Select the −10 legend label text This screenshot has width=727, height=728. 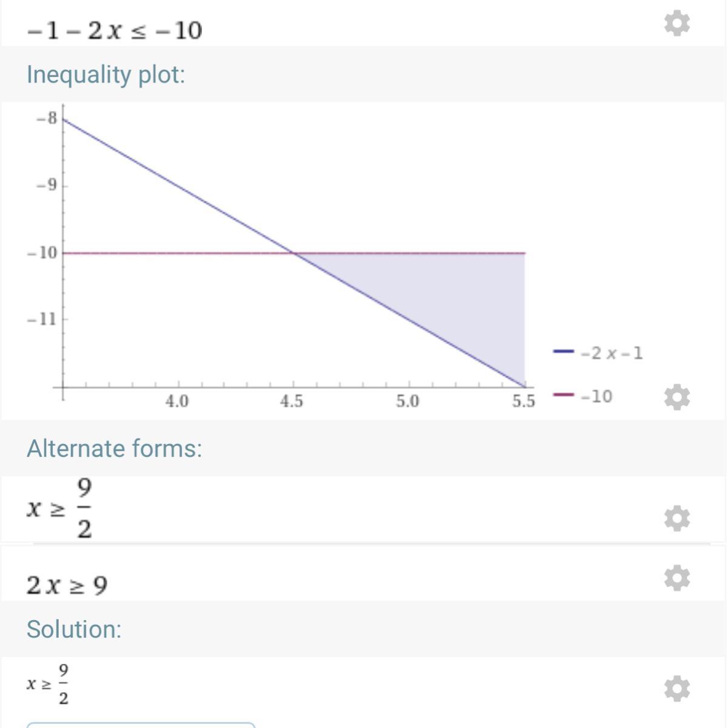(x=597, y=397)
